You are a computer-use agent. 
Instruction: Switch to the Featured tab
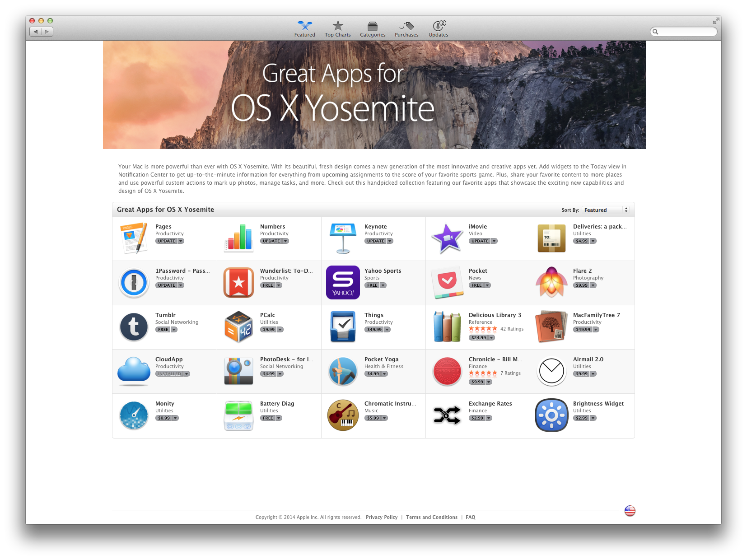(x=305, y=29)
